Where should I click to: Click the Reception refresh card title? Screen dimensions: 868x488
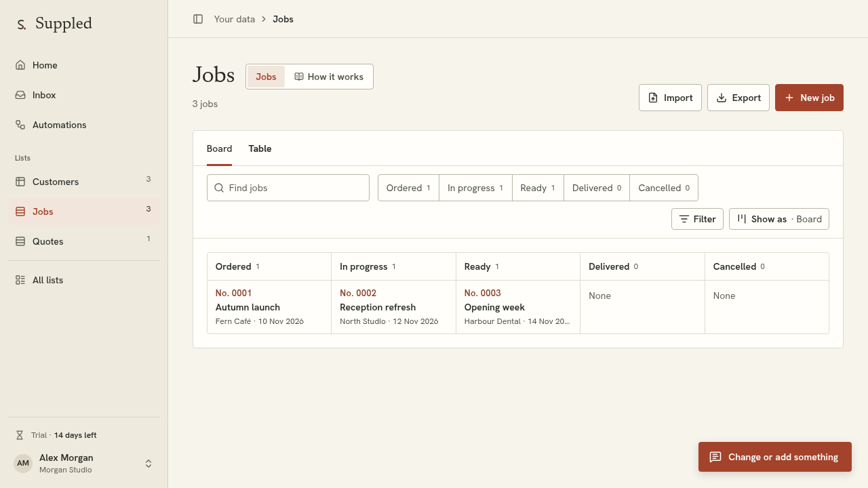pos(378,307)
